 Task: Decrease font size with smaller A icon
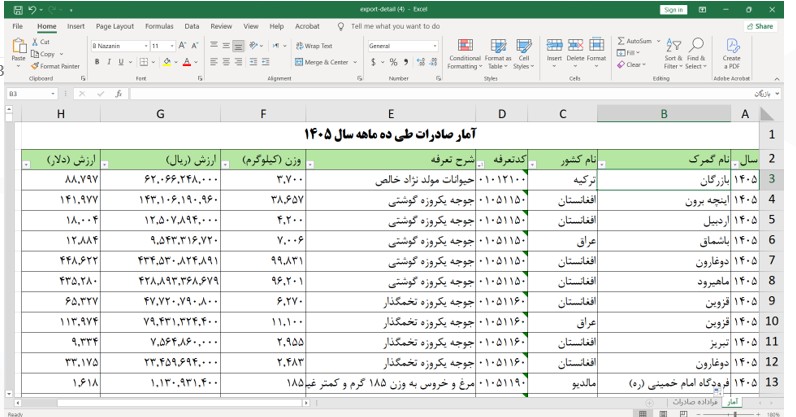pos(194,46)
